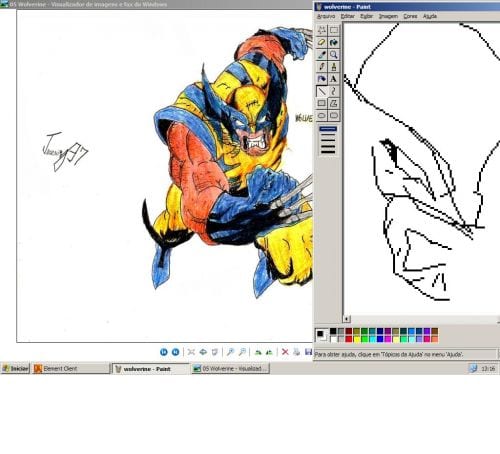Screen dimensions: 500x454
Task: Select the Rectangle shape tool
Action: [321, 103]
